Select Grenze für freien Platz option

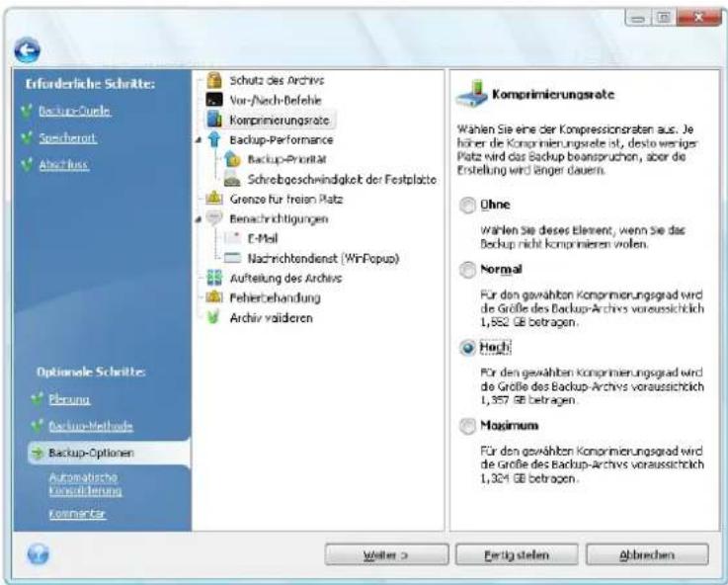click(286, 200)
